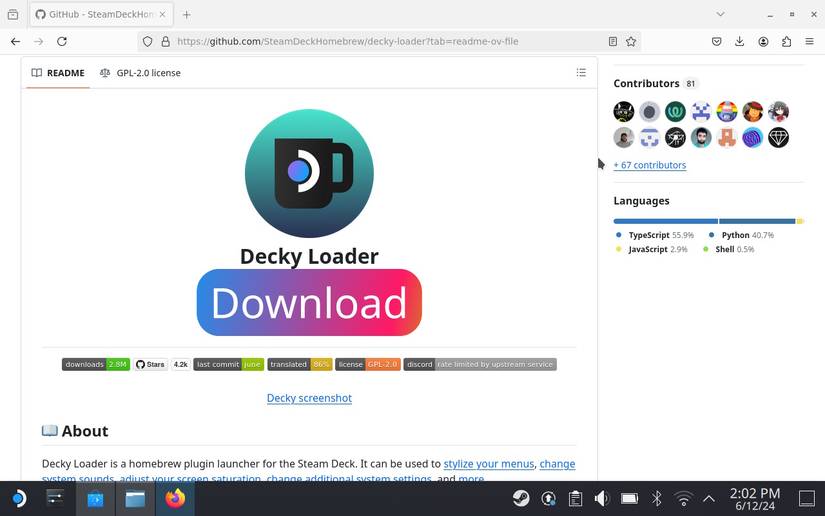Click the Bluetooth tray icon
This screenshot has width=825, height=516.
pos(657,498)
